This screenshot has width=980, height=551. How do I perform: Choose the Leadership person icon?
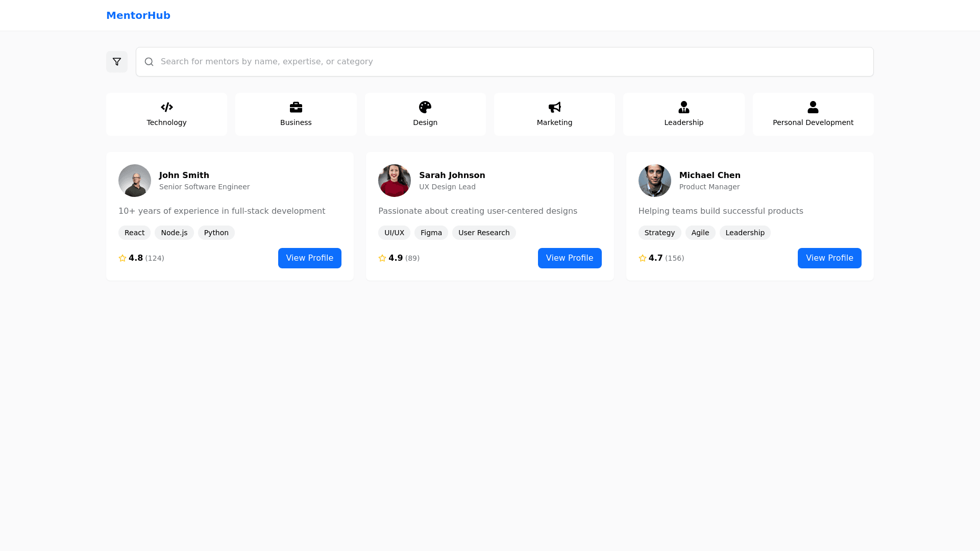[x=684, y=107]
